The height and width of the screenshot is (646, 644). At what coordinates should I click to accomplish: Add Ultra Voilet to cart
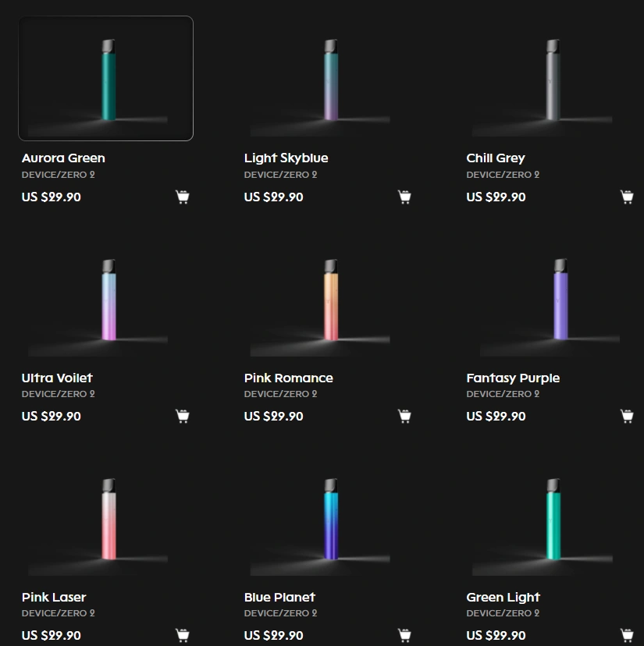(182, 416)
